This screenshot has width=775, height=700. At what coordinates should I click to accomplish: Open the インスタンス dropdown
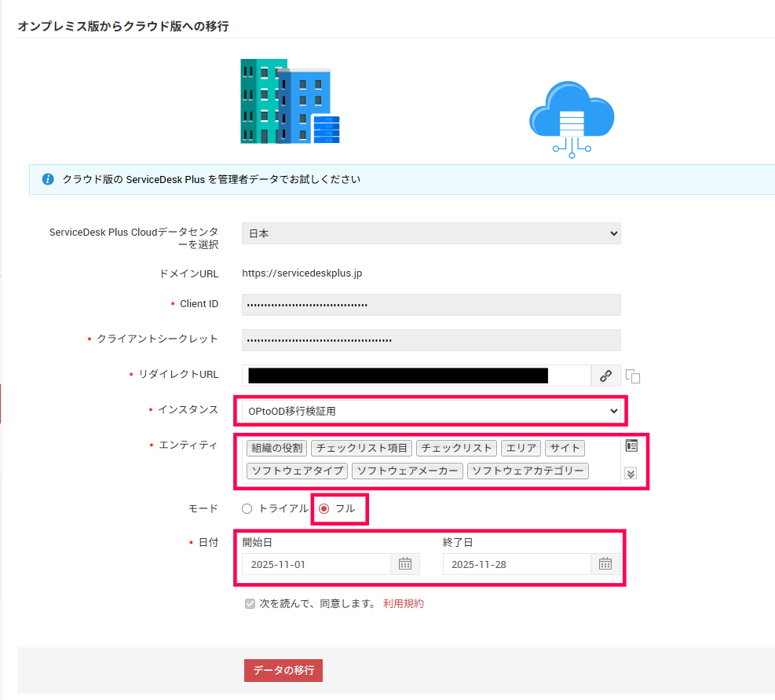coord(431,411)
